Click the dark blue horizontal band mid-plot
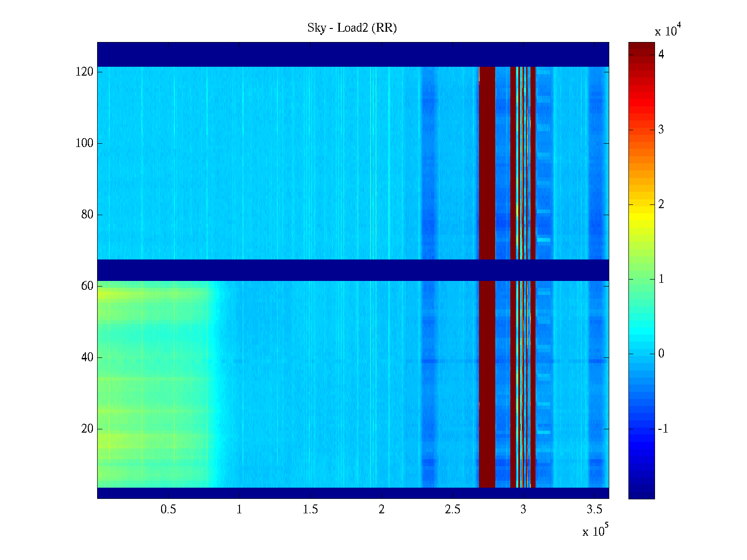This screenshot has width=747, height=560. coord(352,270)
